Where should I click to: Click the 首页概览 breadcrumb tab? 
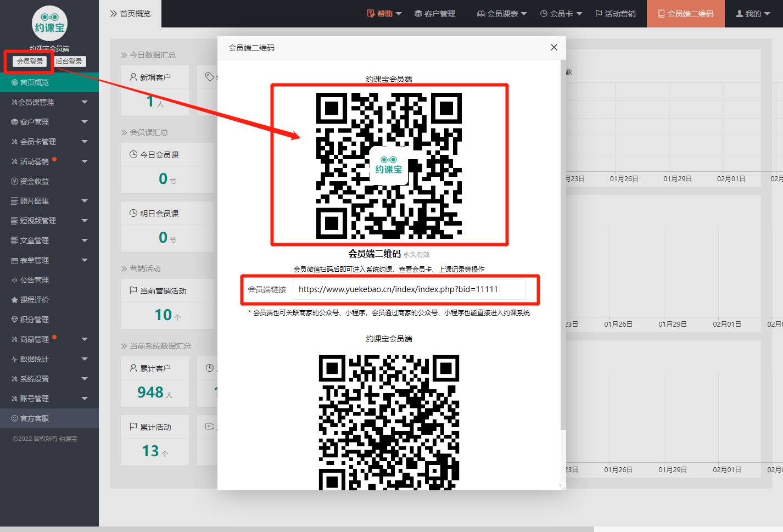tap(130, 14)
